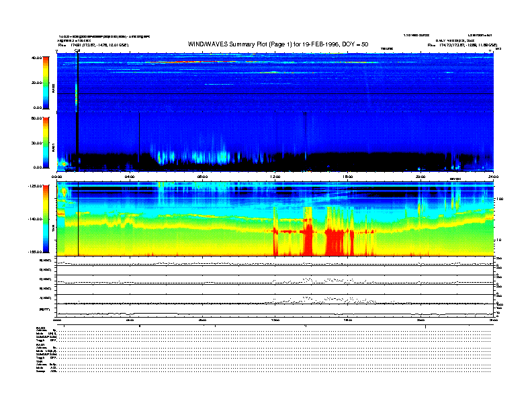This screenshot has width=532, height=411.
Task: Click the 60.00 label on RAD1 color scale
Action: point(36,118)
